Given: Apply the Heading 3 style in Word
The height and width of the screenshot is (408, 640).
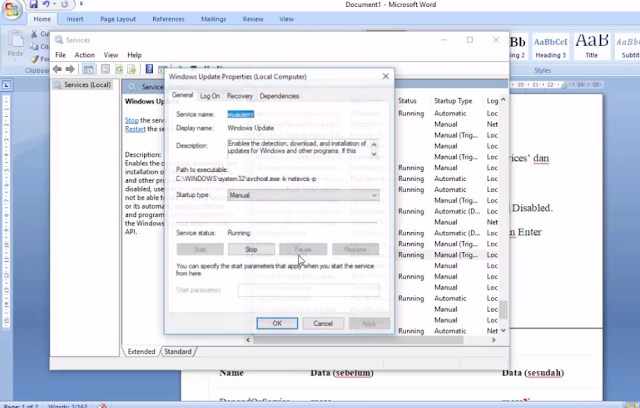Looking at the screenshot, I should click(551, 47).
